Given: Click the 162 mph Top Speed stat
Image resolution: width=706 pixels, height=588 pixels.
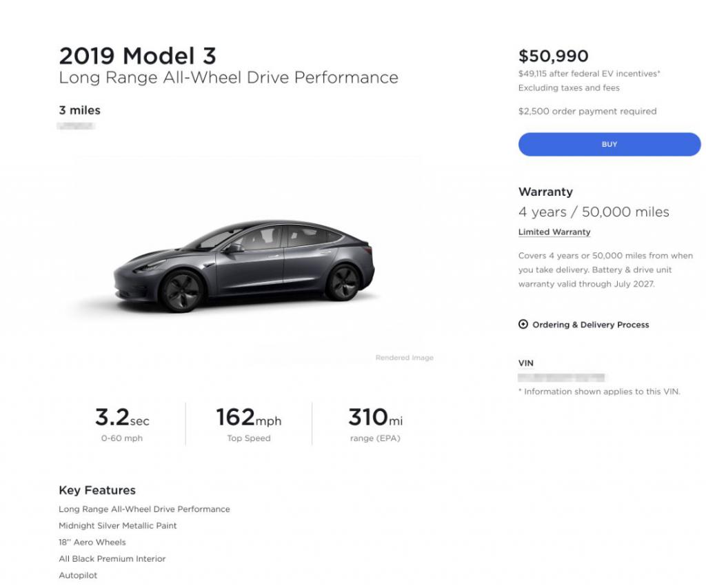Looking at the screenshot, I should (x=248, y=424).
